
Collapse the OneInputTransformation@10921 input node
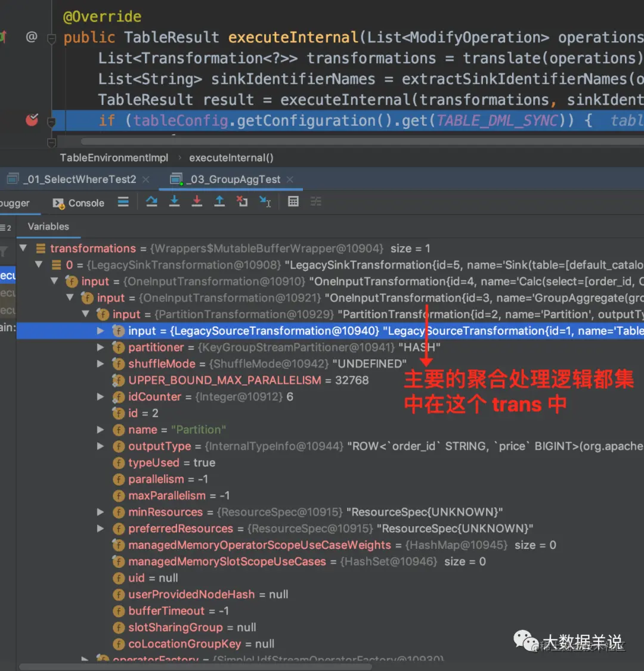coord(70,297)
